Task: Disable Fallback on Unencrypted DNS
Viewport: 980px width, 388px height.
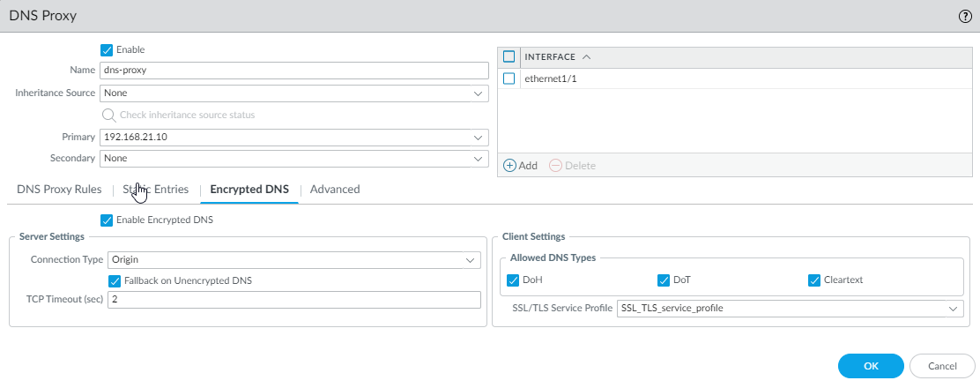Action: click(x=114, y=280)
